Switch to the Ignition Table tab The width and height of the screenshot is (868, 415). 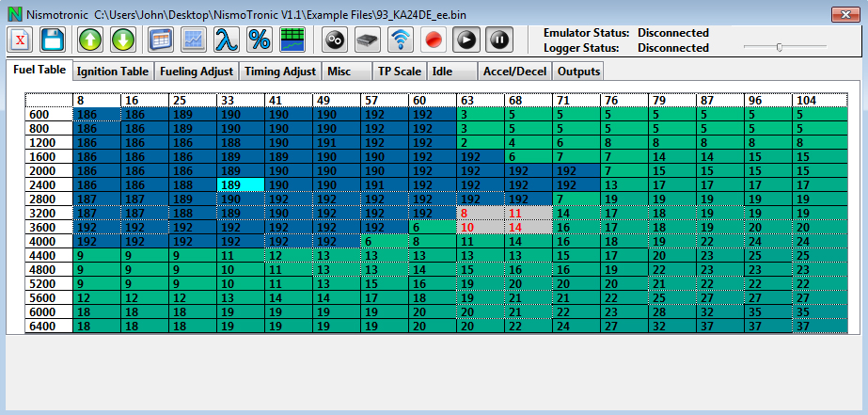point(112,72)
